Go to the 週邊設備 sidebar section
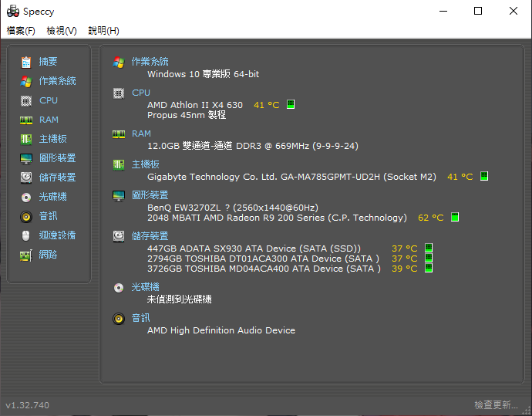The height and width of the screenshot is (416, 532). (x=57, y=235)
